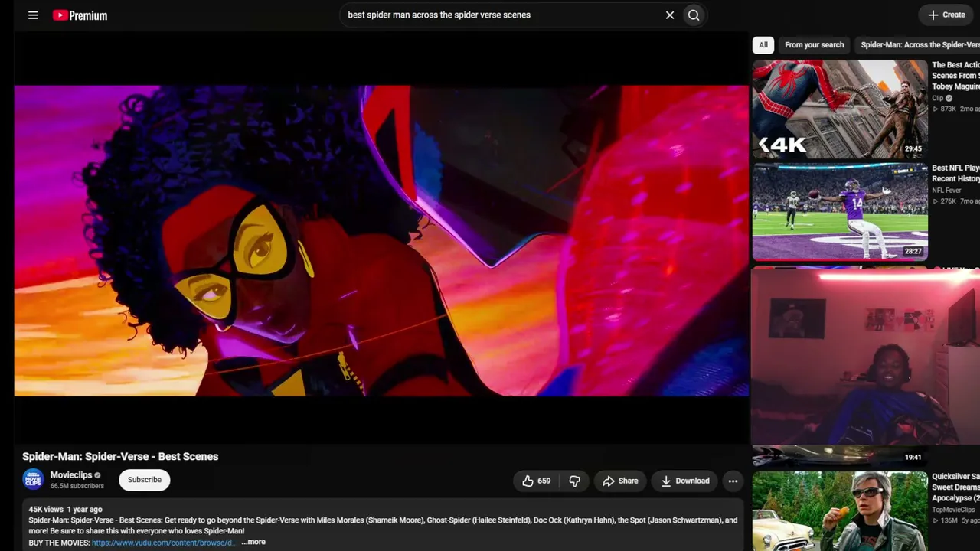The width and height of the screenshot is (980, 551).
Task: Download this video
Action: (x=685, y=481)
